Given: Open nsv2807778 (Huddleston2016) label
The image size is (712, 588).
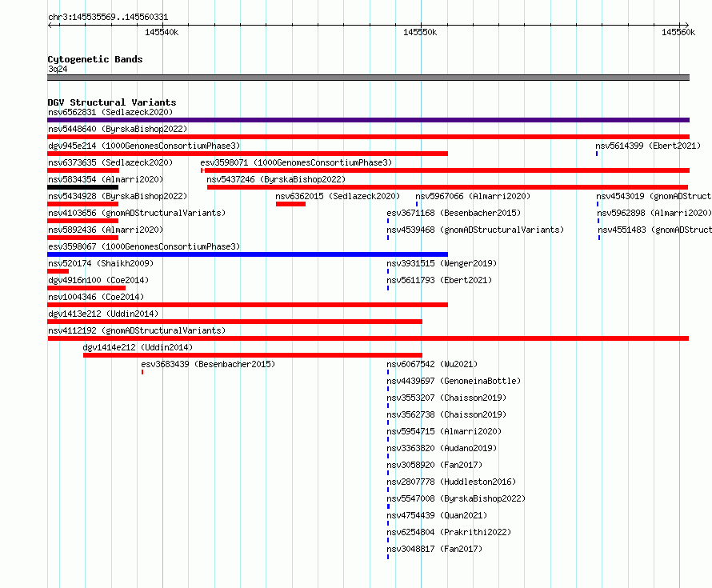Looking at the screenshot, I should 451,482.
